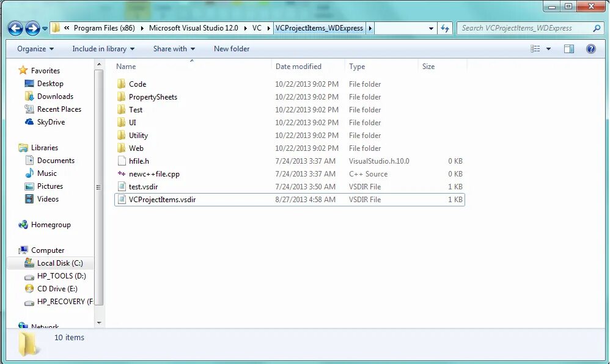Expand arrow after VC breadcrumb
Screen dimensions: 610x364
coord(268,28)
